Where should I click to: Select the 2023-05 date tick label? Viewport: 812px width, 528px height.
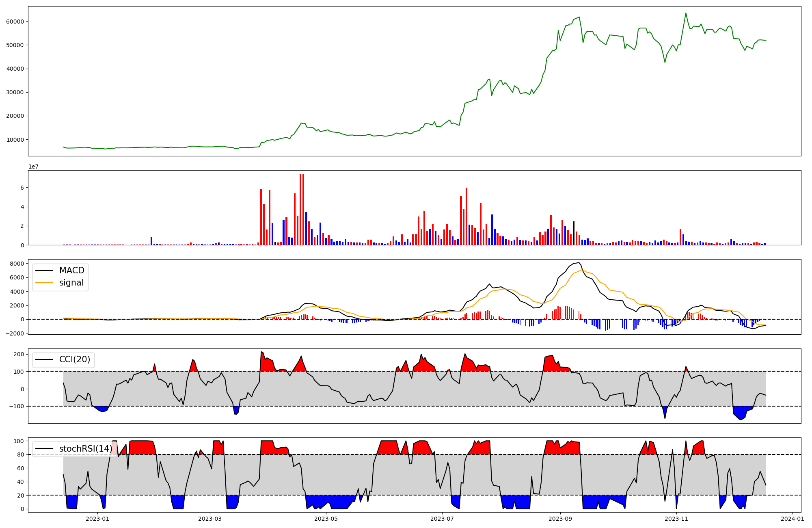326,519
